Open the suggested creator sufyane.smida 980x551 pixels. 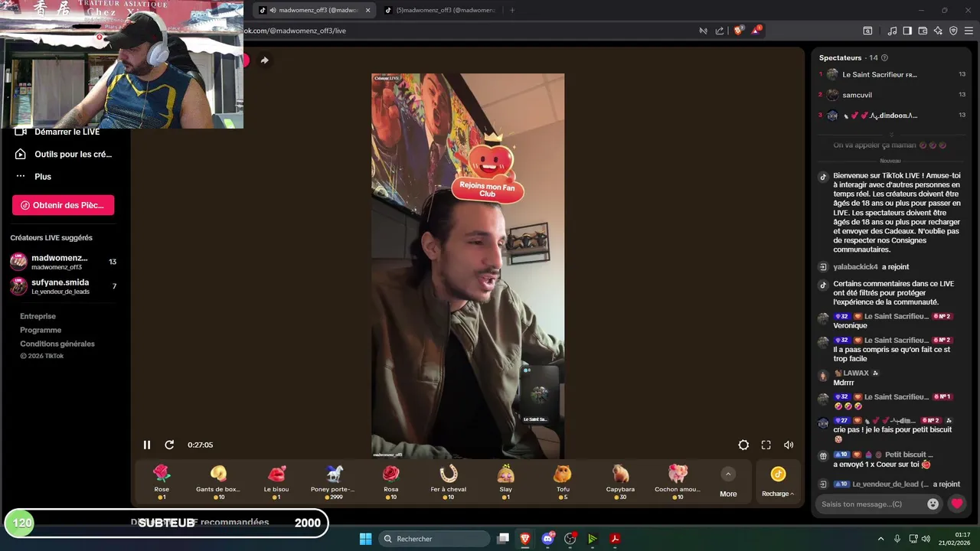63,286
